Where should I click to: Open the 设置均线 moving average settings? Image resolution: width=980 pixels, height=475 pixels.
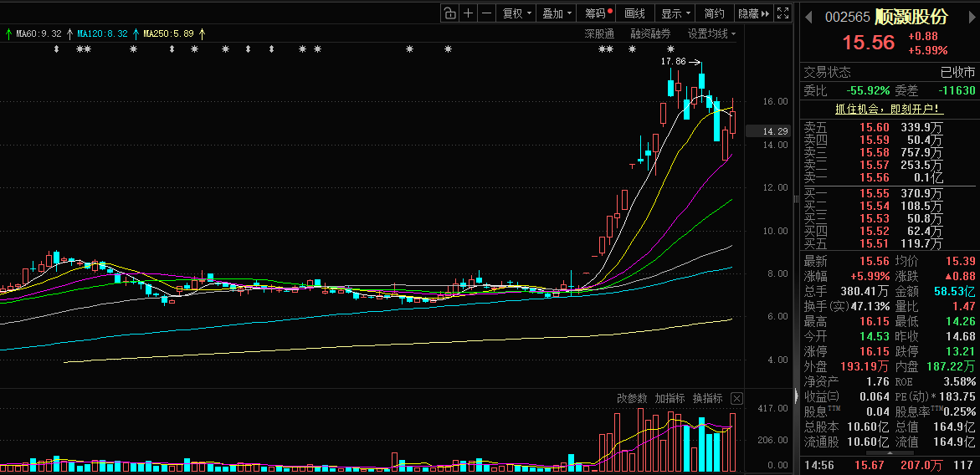tap(712, 33)
